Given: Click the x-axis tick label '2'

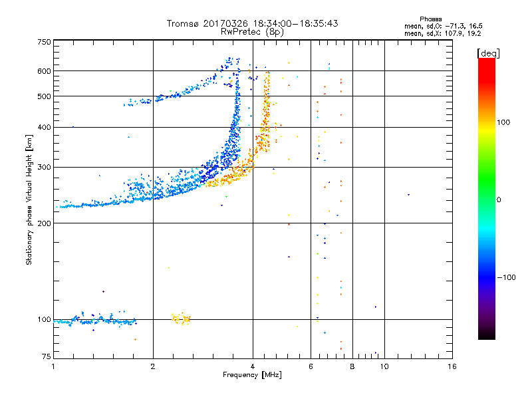Looking at the screenshot, I should [x=153, y=366].
